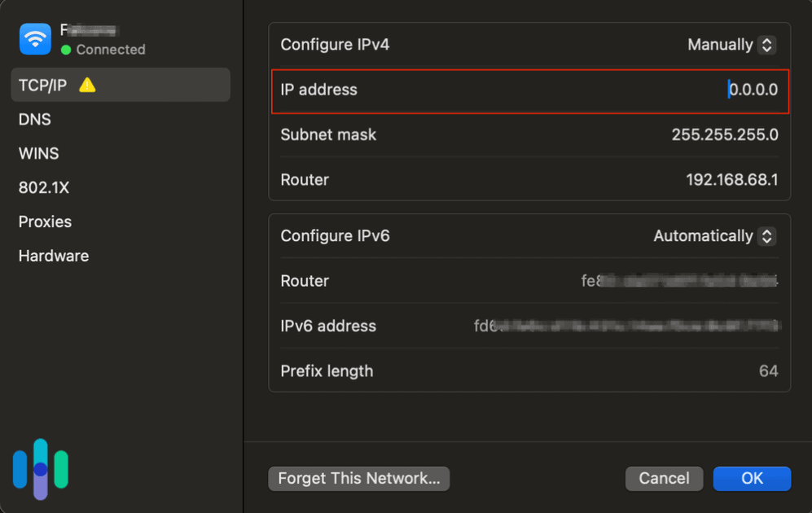Click the chevron arrows next to Manually
The image size is (812, 513).
point(766,45)
